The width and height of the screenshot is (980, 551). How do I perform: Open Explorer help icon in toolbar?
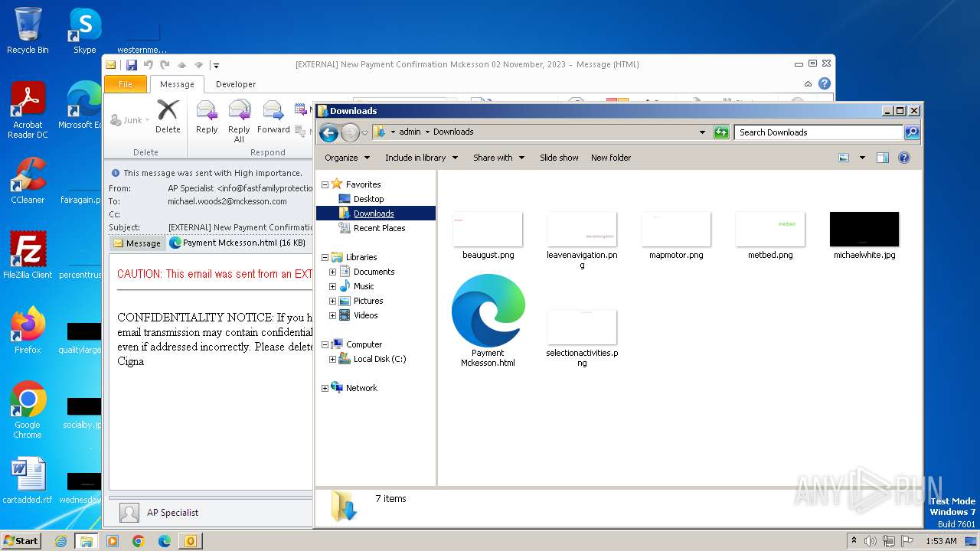tap(904, 158)
